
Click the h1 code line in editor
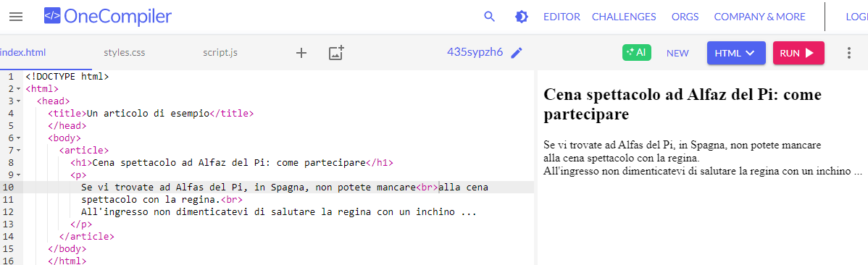231,163
